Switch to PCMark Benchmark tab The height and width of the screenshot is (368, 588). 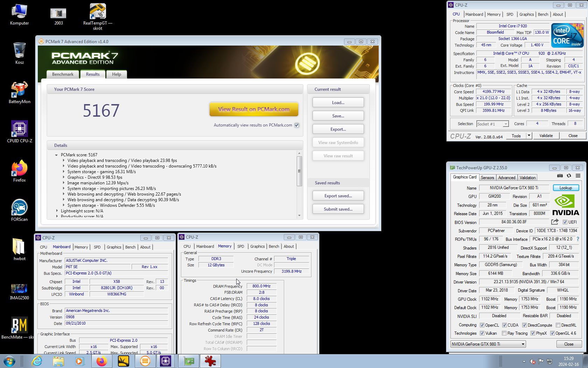pos(63,74)
